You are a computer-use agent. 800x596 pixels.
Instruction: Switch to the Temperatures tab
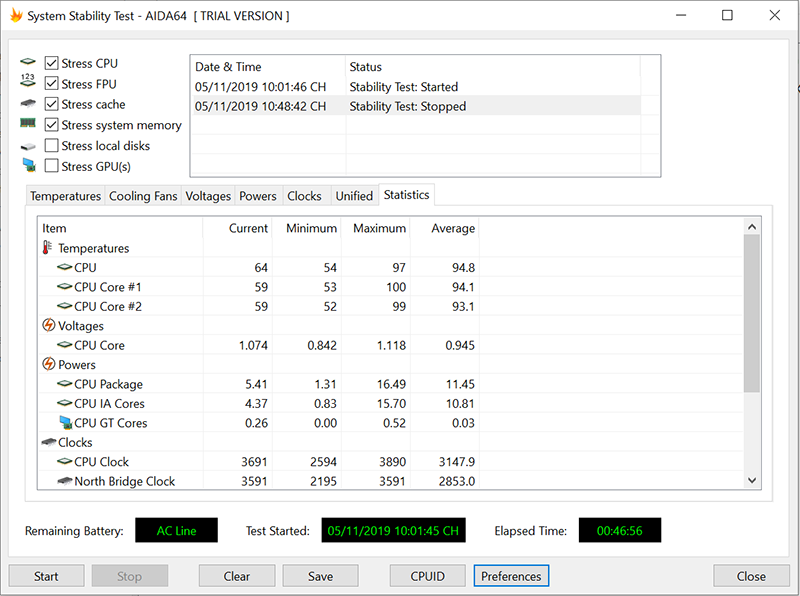(x=65, y=196)
